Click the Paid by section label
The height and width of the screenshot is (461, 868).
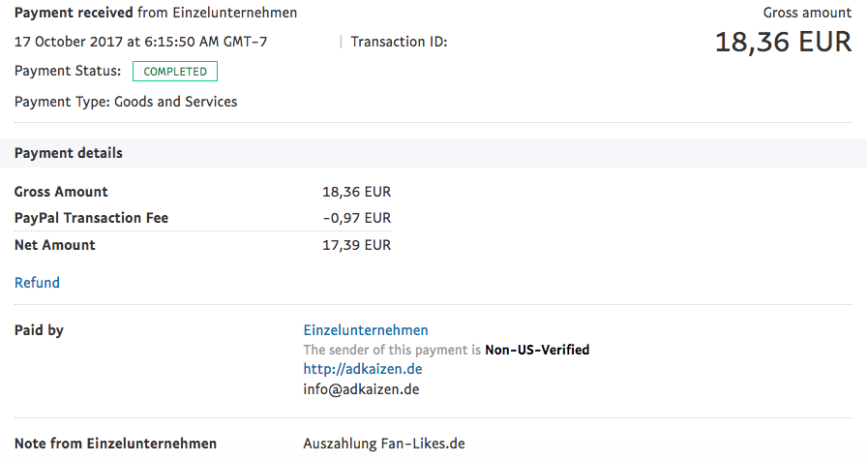coord(39,330)
